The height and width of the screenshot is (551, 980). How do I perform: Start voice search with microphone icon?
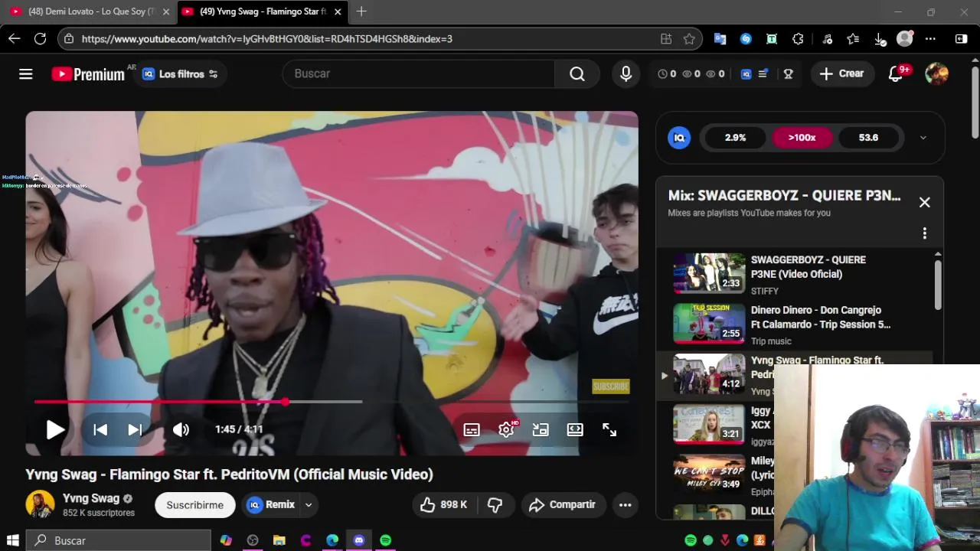pyautogui.click(x=626, y=73)
